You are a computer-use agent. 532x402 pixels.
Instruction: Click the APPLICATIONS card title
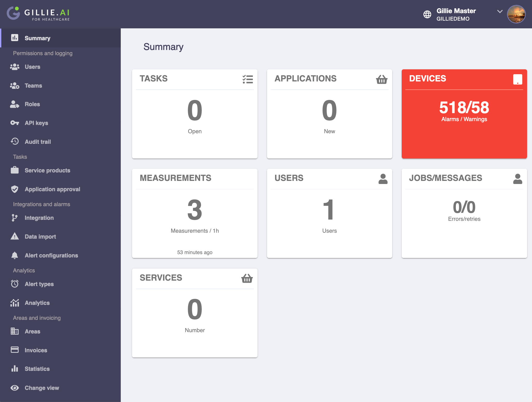305,78
